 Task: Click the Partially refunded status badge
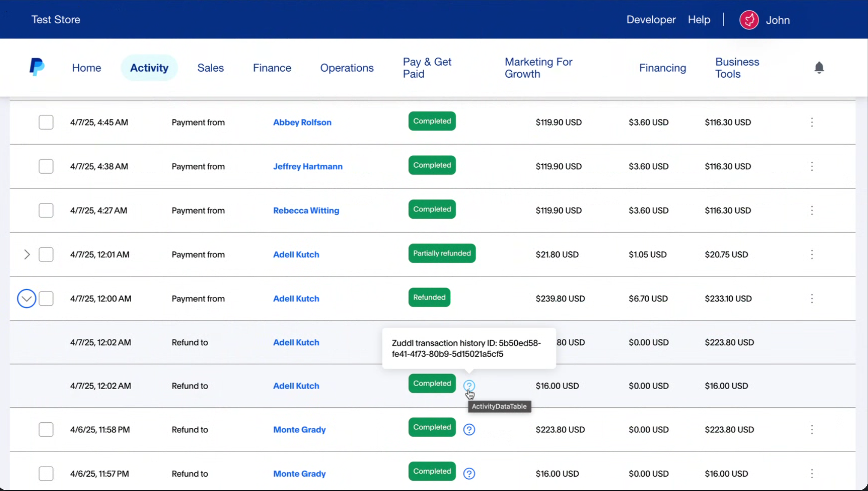tap(442, 253)
